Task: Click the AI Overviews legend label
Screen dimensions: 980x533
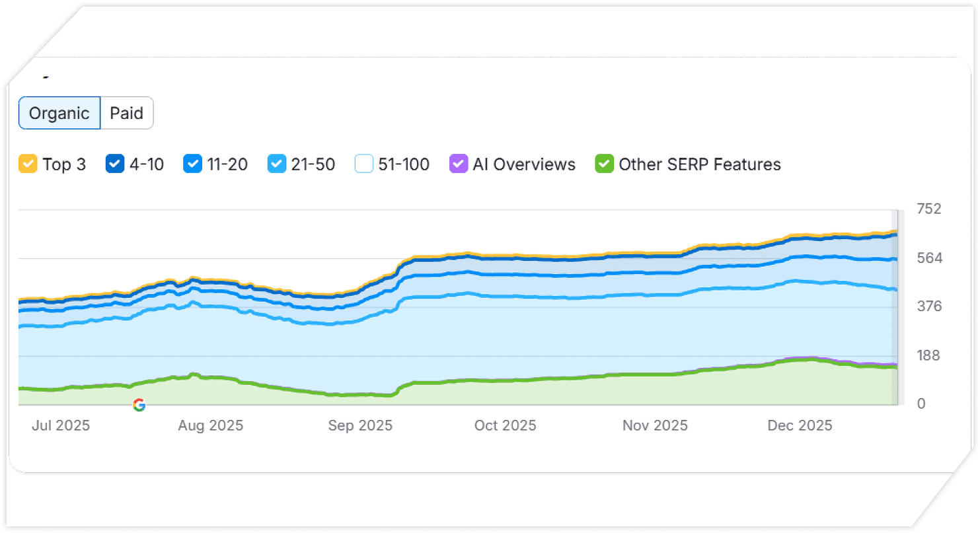Action: click(525, 164)
